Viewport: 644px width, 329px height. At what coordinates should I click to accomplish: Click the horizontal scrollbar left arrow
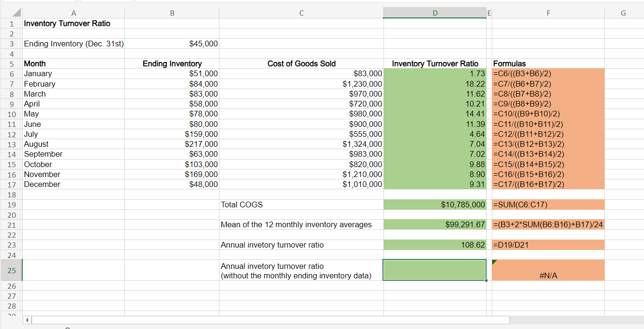coord(27,320)
